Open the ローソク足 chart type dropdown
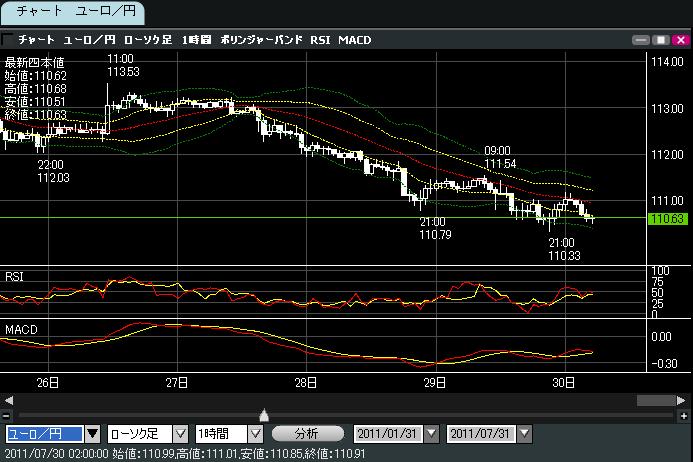The height and width of the screenshot is (462, 693). point(180,434)
